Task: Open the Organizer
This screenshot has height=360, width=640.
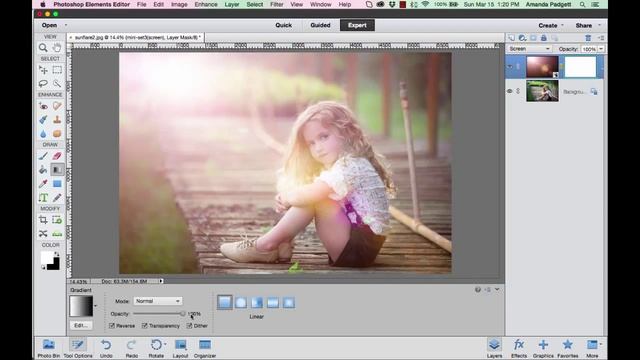Action: tap(205, 349)
